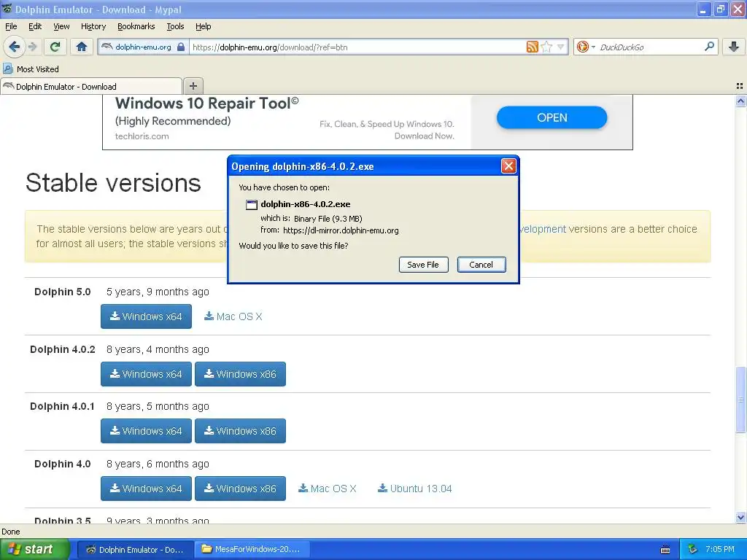Click the system tray network icon
This screenshot has width=747, height=560.
[692, 550]
